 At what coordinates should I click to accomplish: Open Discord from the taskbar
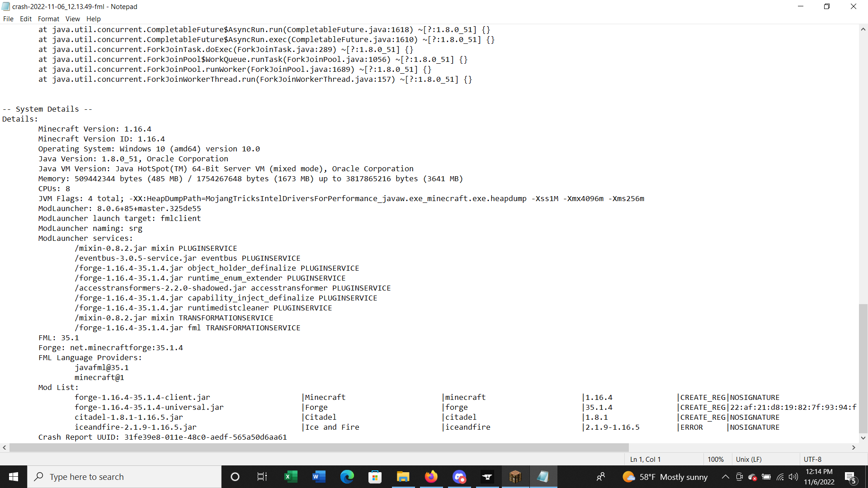[x=459, y=477]
